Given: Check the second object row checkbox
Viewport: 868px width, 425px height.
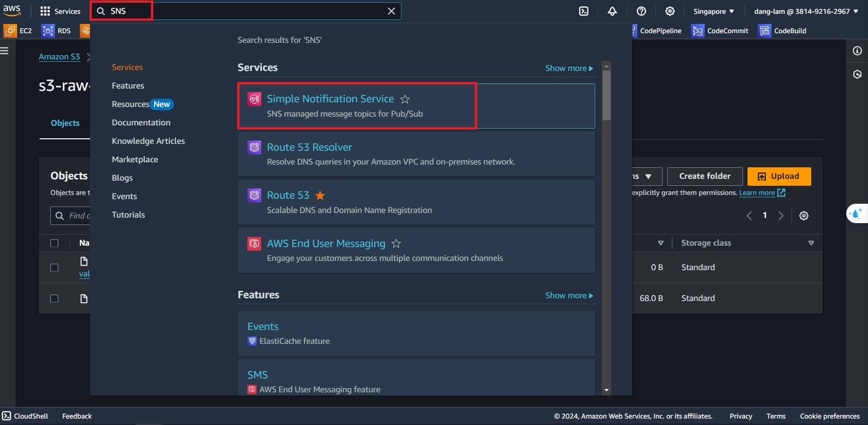Looking at the screenshot, I should click(x=54, y=298).
